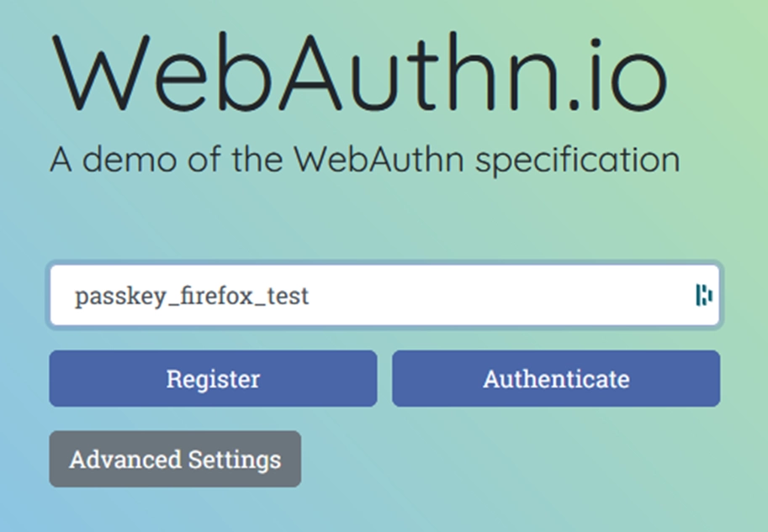The width and height of the screenshot is (768, 532).
Task: Open the password manager icon inside the input
Action: tap(703, 295)
